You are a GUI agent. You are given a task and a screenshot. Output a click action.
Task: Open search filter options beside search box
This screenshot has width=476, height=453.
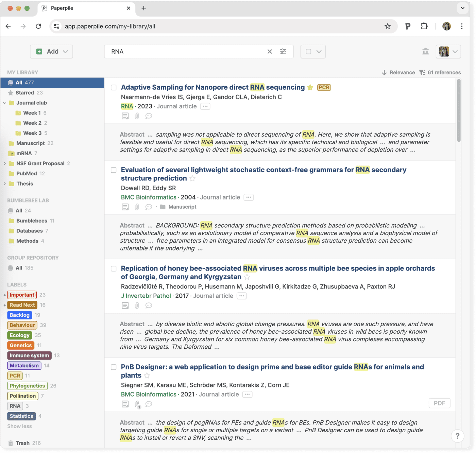(x=284, y=51)
